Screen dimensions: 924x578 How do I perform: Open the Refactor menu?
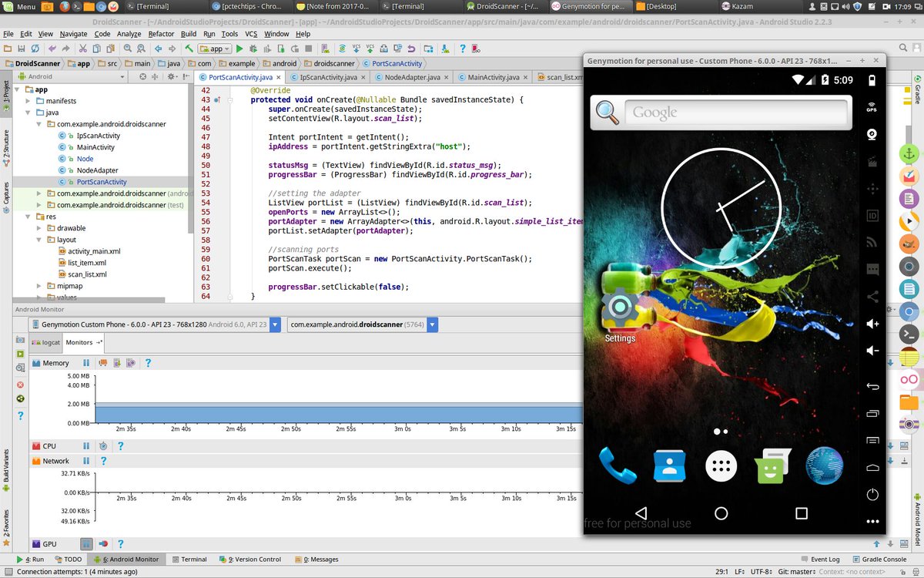161,34
